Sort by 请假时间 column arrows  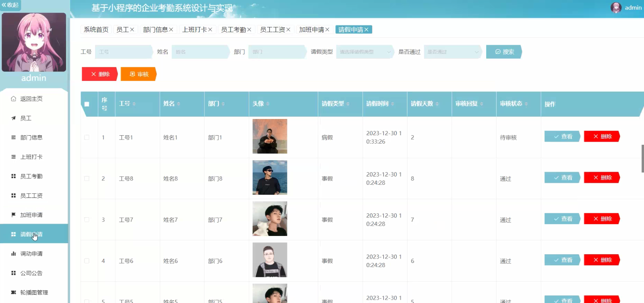392,104
